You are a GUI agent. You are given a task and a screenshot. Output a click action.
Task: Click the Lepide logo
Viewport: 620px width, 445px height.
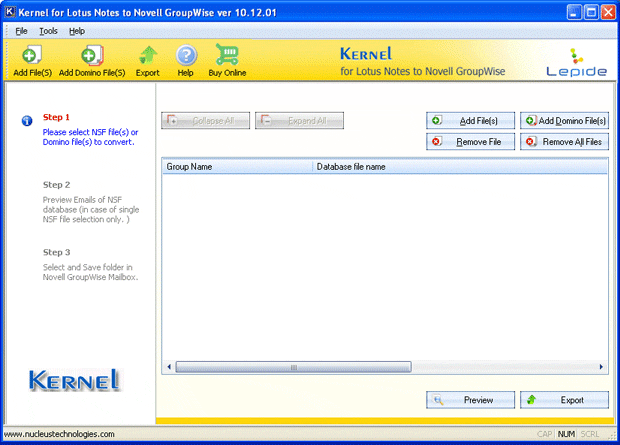(x=575, y=62)
